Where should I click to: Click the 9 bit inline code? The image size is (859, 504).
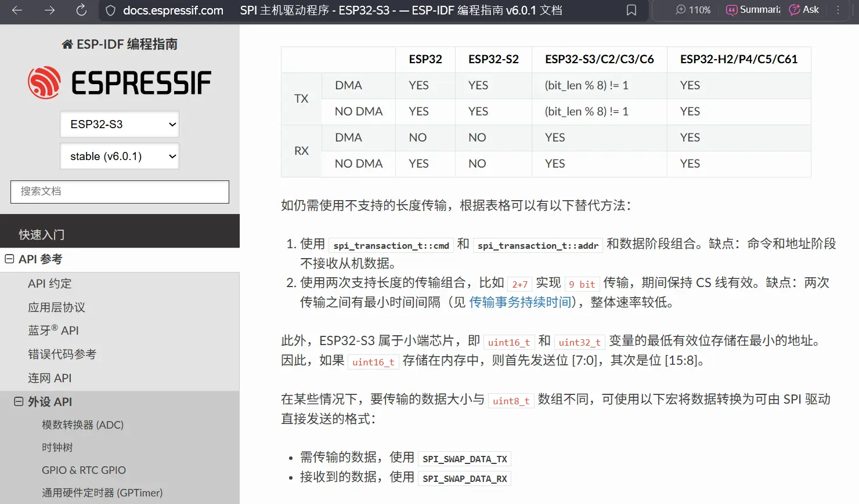click(x=582, y=284)
